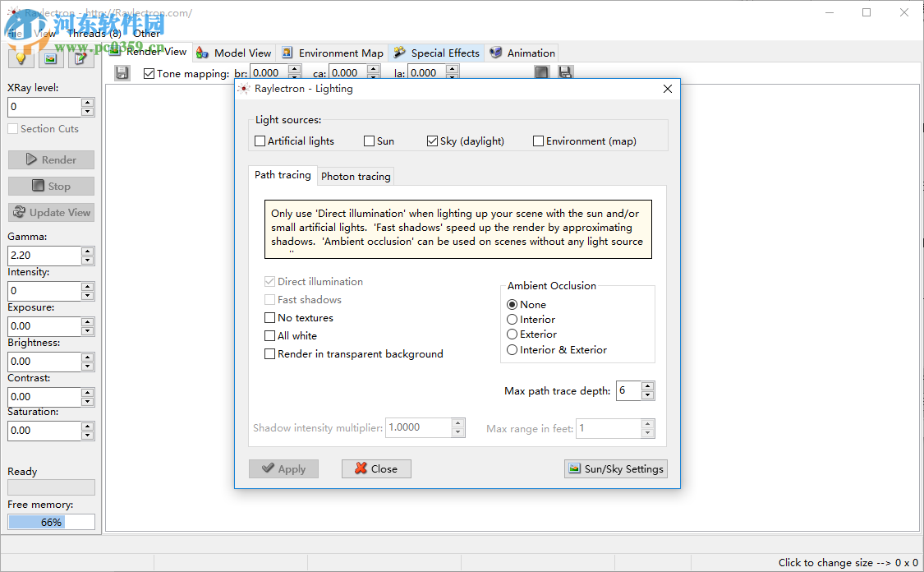Image resolution: width=924 pixels, height=572 pixels.
Task: Open the Model View tab
Action: tap(233, 52)
